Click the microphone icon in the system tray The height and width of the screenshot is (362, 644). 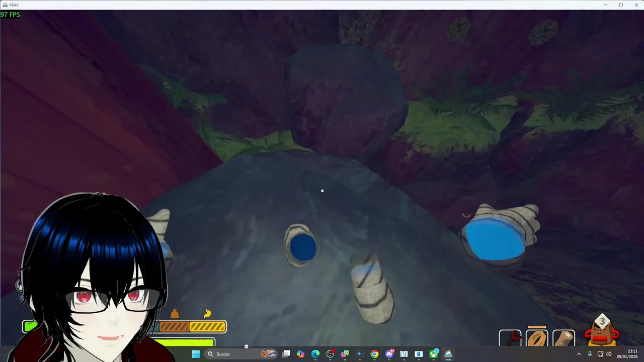pyautogui.click(x=590, y=354)
